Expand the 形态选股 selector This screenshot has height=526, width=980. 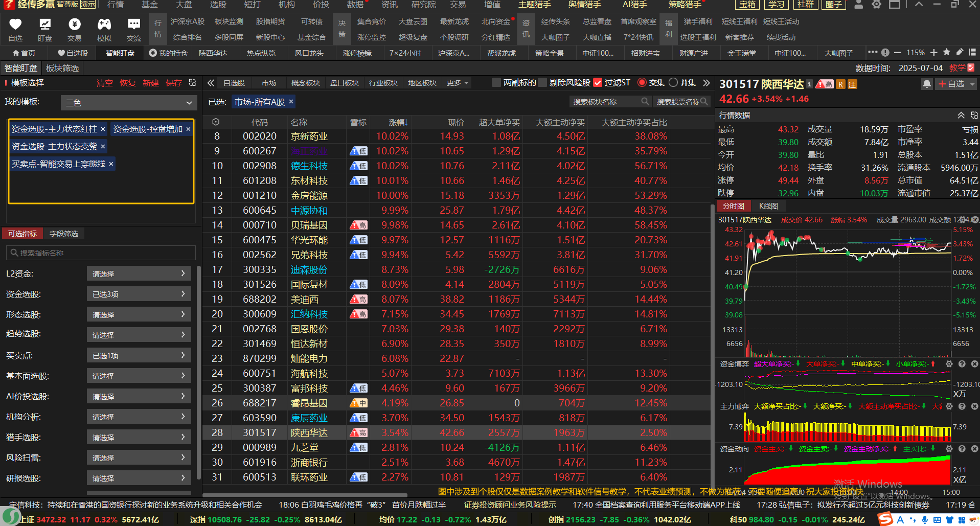pos(139,314)
